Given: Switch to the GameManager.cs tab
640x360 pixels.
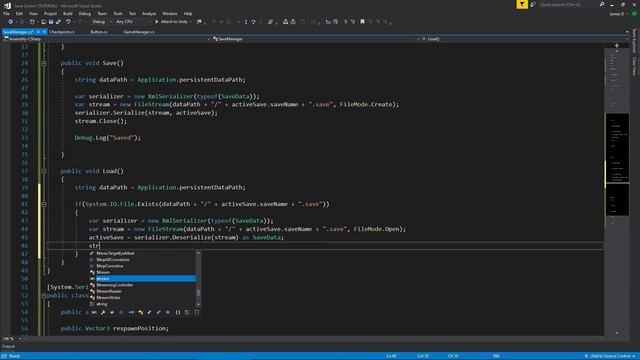Looking at the screenshot, I should point(139,32).
